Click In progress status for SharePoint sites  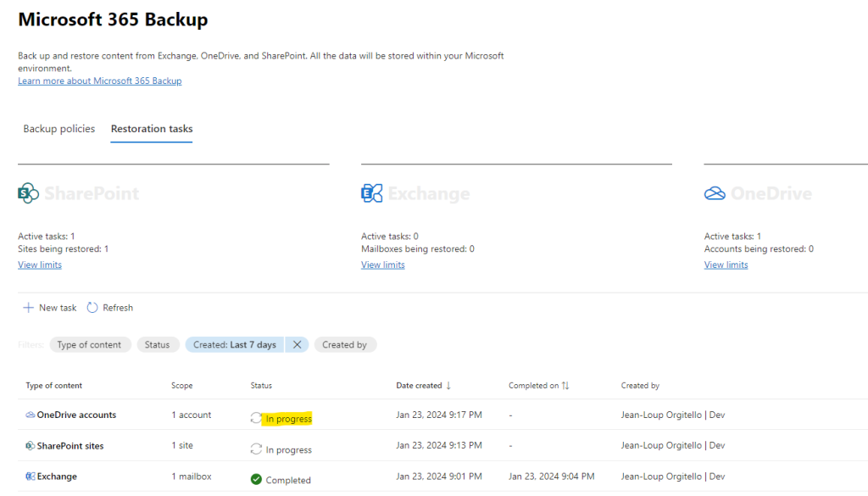288,449
